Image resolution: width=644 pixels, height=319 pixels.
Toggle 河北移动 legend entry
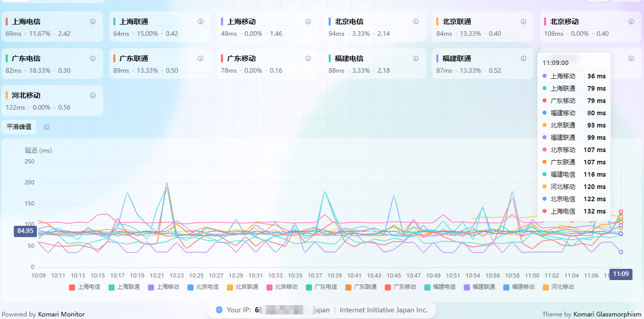tap(558, 287)
